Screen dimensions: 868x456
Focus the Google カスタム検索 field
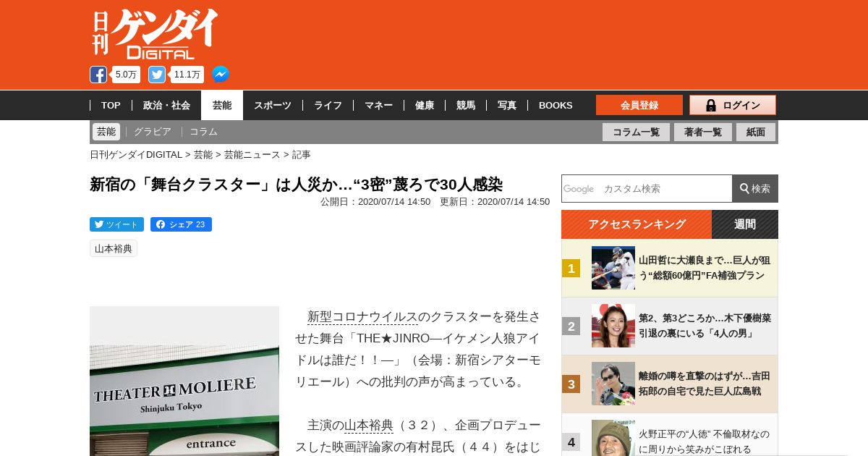tap(647, 188)
